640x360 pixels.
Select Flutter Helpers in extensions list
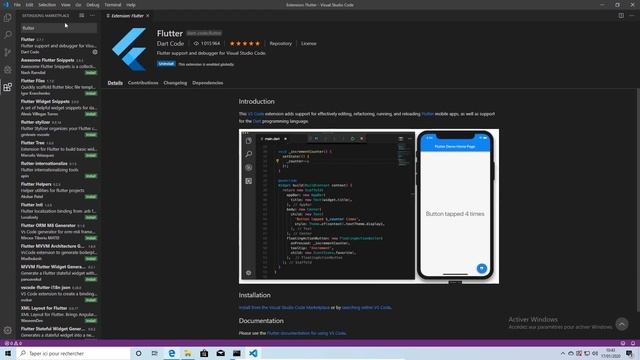[59, 190]
